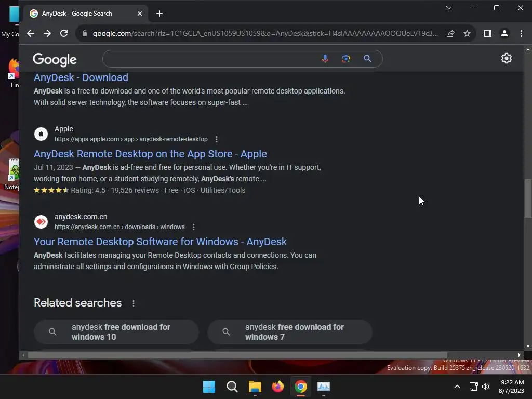Open AnyDesk Remote Desktop on App Store link
Image resolution: width=532 pixels, height=399 pixels.
150,154
